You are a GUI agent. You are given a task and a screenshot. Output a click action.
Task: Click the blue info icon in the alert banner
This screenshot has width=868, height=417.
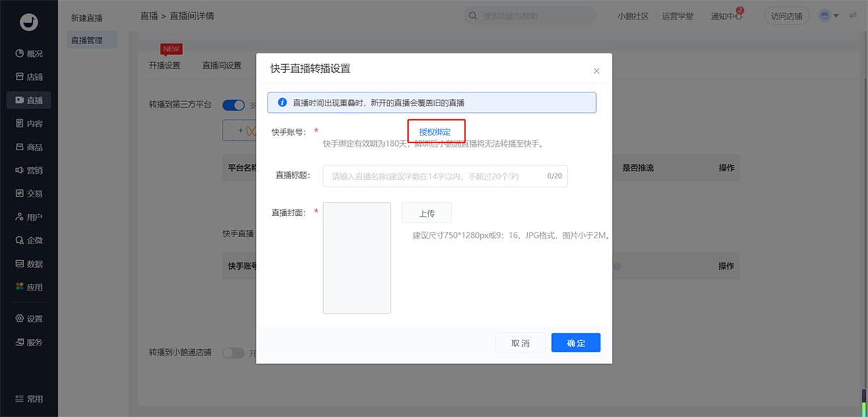click(x=282, y=103)
